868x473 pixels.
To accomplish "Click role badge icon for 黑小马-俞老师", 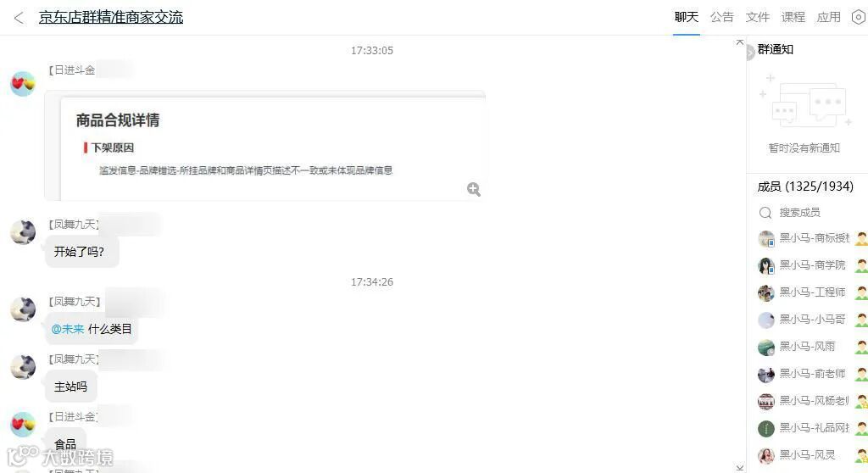I will (x=861, y=375).
